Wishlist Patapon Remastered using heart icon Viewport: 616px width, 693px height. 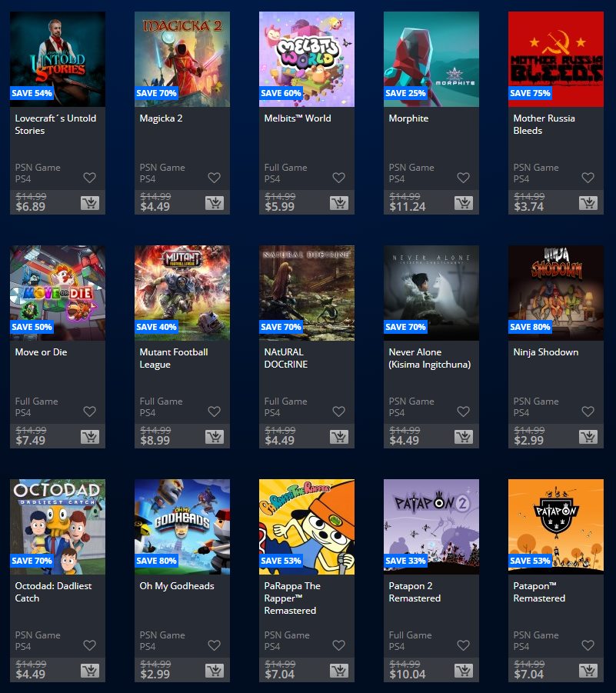[588, 645]
